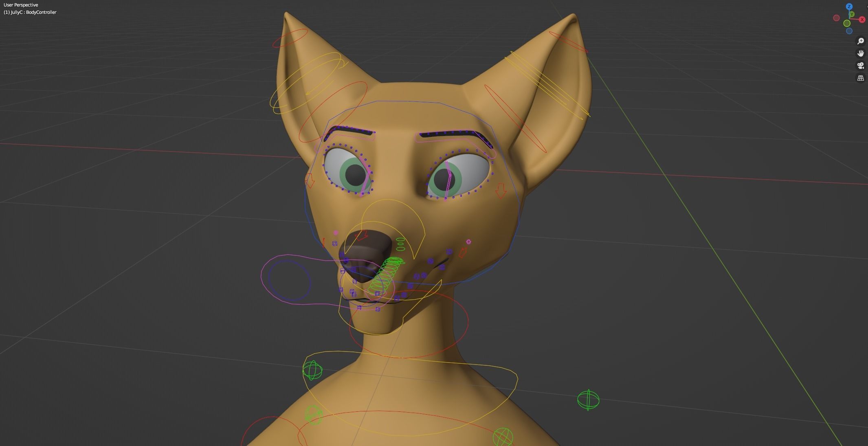Viewport: 868px width, 446px height.
Task: Click the '(1) JullyC : BodyController' text
Action: pyautogui.click(x=30, y=12)
